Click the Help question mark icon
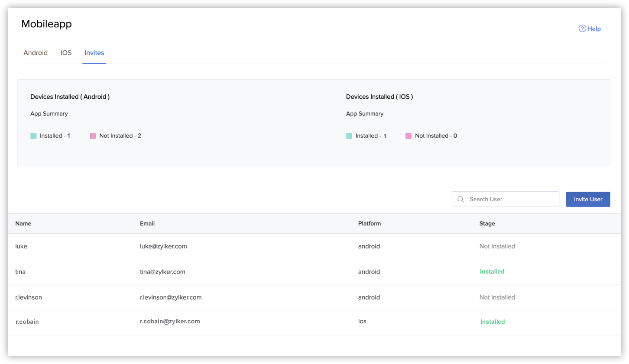 pos(582,29)
